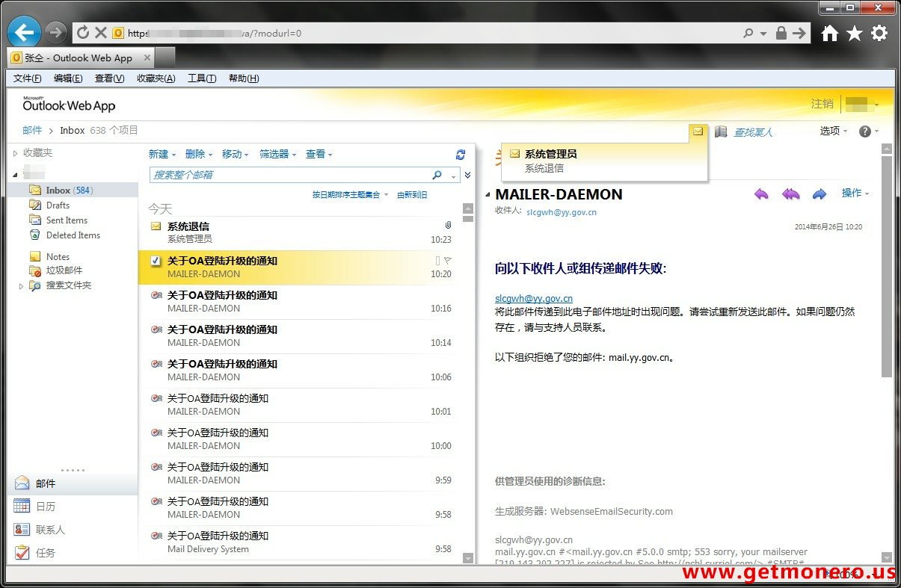
Task: Open the 新建 dropdown menu
Action: (x=162, y=154)
